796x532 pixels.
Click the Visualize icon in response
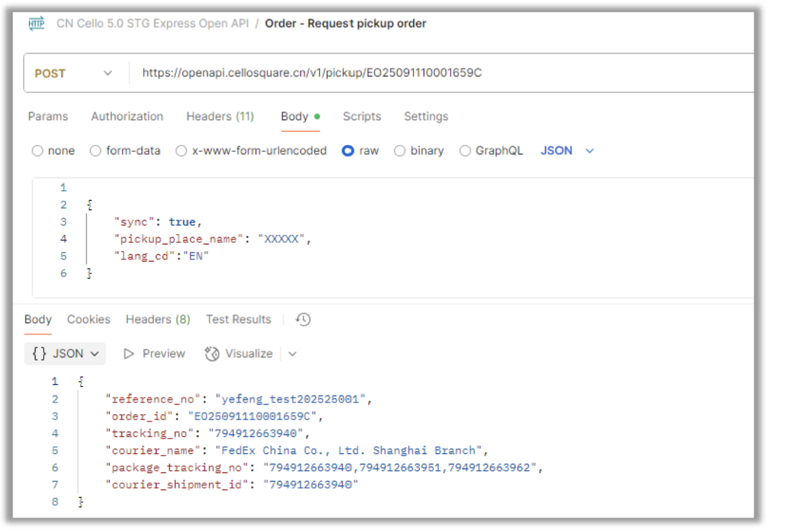[x=212, y=354]
